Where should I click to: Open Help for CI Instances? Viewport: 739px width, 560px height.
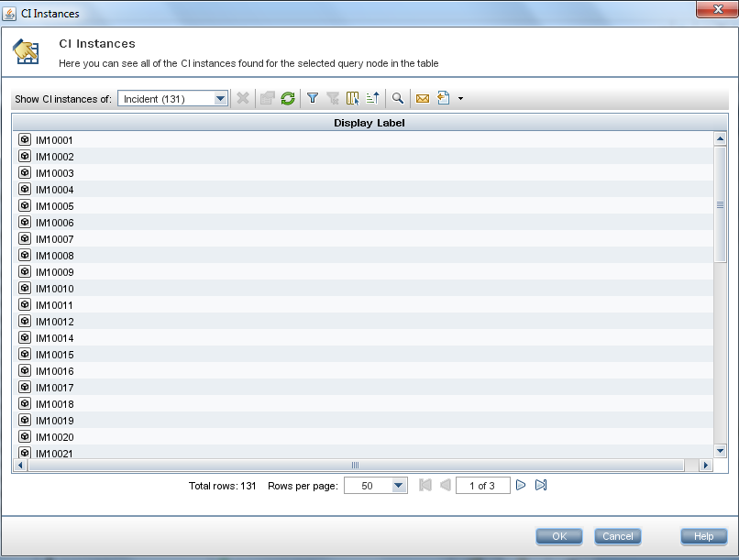(x=703, y=536)
